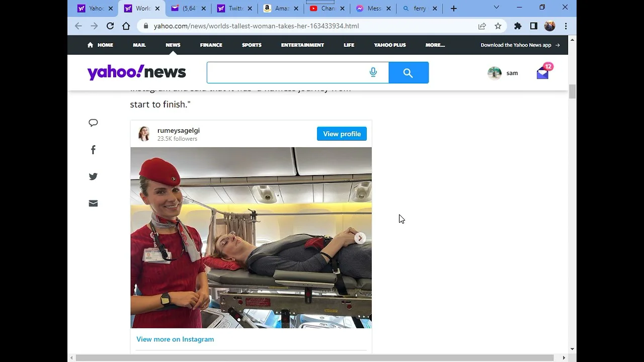This screenshot has height=362, width=644.
Task: Close the Twitter tab
Action: tap(250, 9)
